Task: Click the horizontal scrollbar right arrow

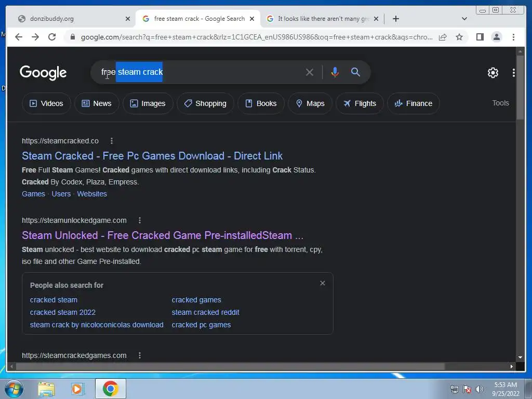Action: pyautogui.click(x=512, y=366)
